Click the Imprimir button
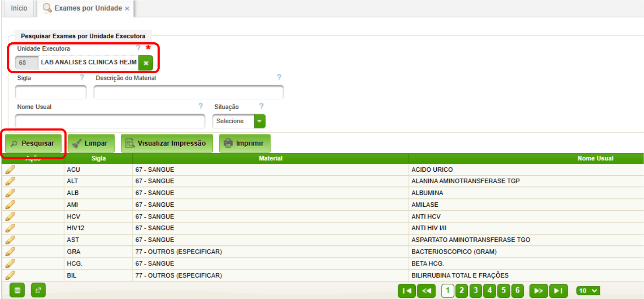Image resolution: width=644 pixels, height=299 pixels. click(245, 143)
